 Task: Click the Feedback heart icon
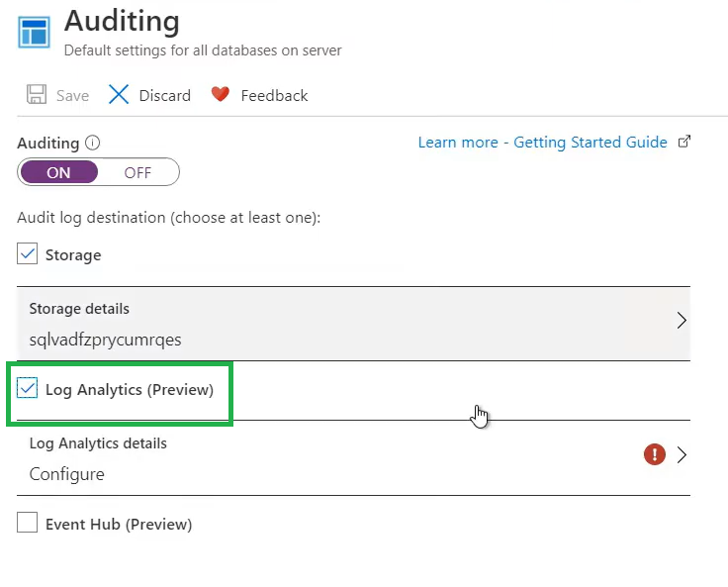click(220, 95)
